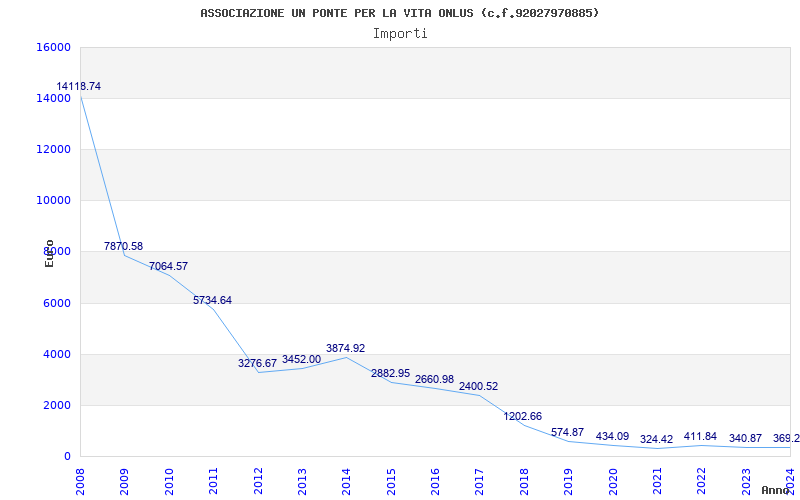Select the data label 5734.64
Image resolution: width=800 pixels, height=500 pixels.
[212, 301]
